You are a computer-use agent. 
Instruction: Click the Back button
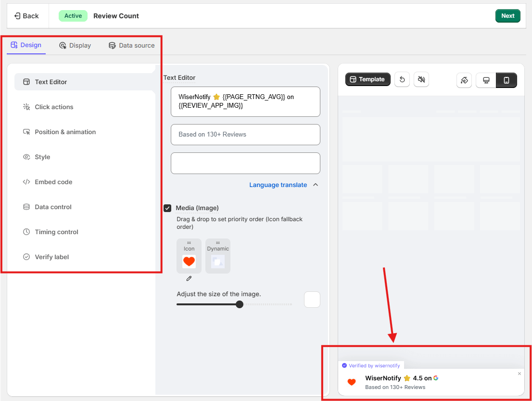click(27, 15)
